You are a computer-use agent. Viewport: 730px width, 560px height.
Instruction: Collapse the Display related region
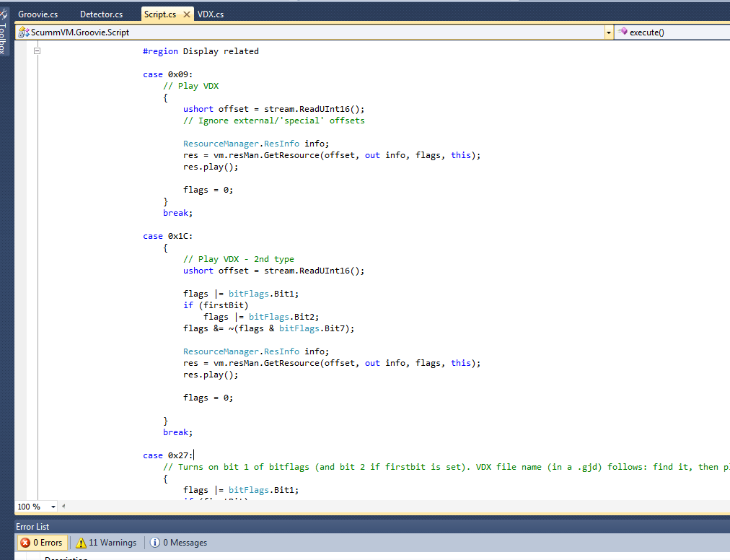click(38, 51)
